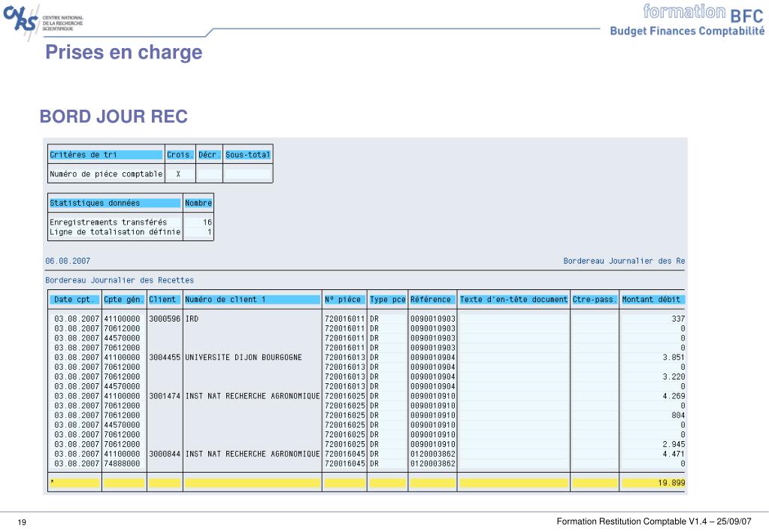Select the debit amount 804

pos(678,416)
